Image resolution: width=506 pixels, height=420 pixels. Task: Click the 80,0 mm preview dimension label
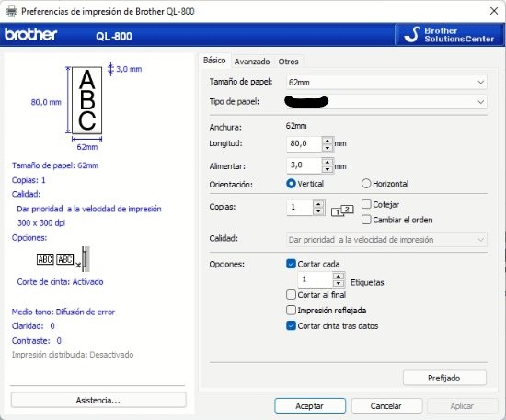pos(46,102)
